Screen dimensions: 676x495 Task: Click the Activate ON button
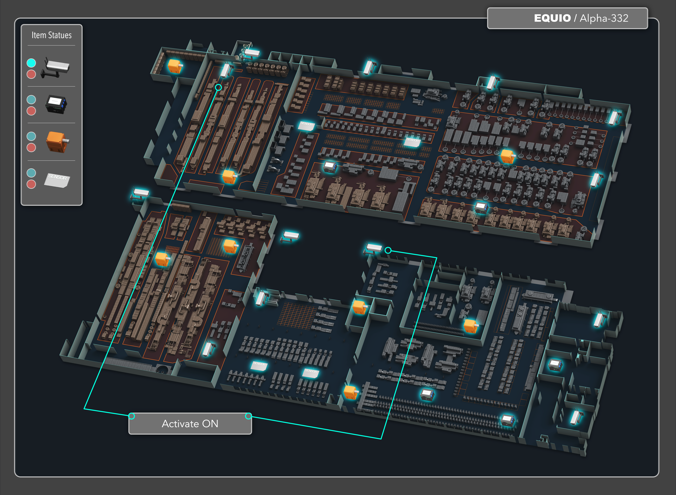(190, 423)
